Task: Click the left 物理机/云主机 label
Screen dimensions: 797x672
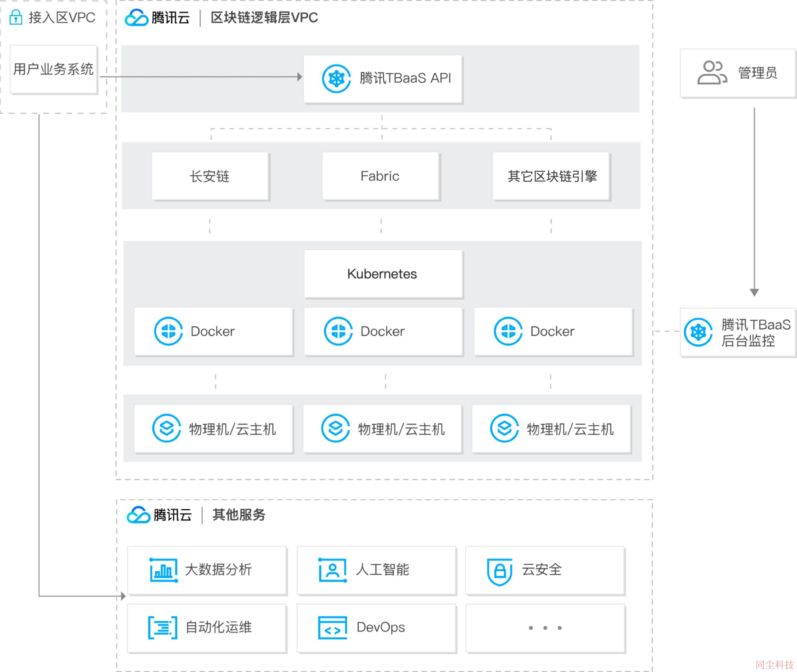Action: 232,429
